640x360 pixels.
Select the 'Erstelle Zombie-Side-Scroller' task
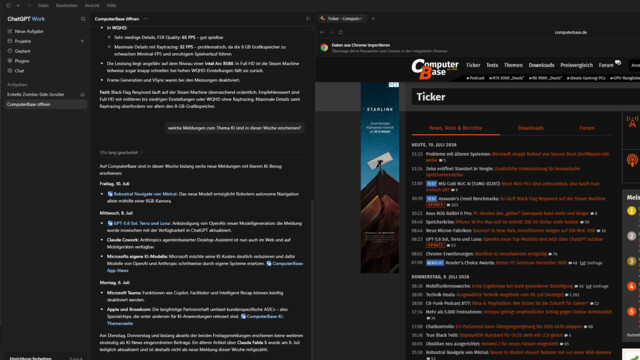(x=36, y=95)
